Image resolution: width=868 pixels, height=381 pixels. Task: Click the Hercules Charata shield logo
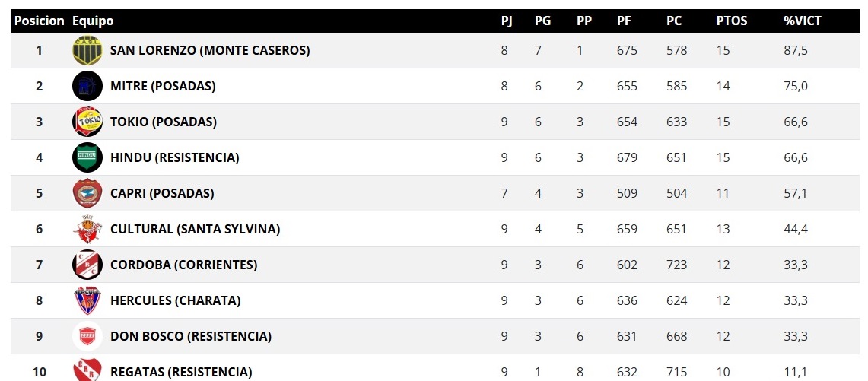[87, 300]
